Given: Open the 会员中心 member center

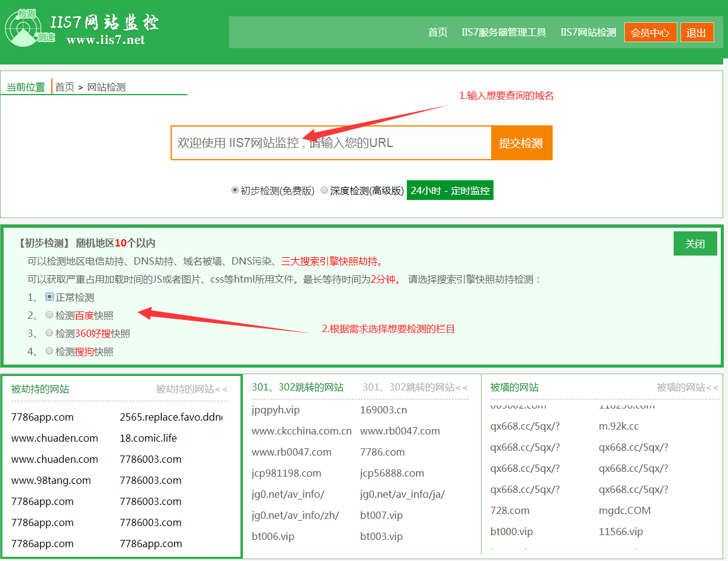Looking at the screenshot, I should 650,33.
